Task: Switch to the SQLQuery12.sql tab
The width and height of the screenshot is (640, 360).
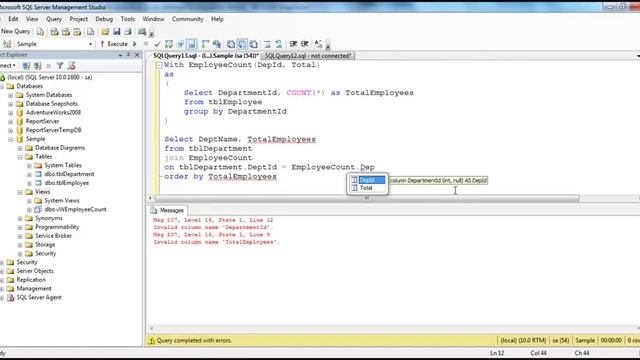Action: [308, 56]
